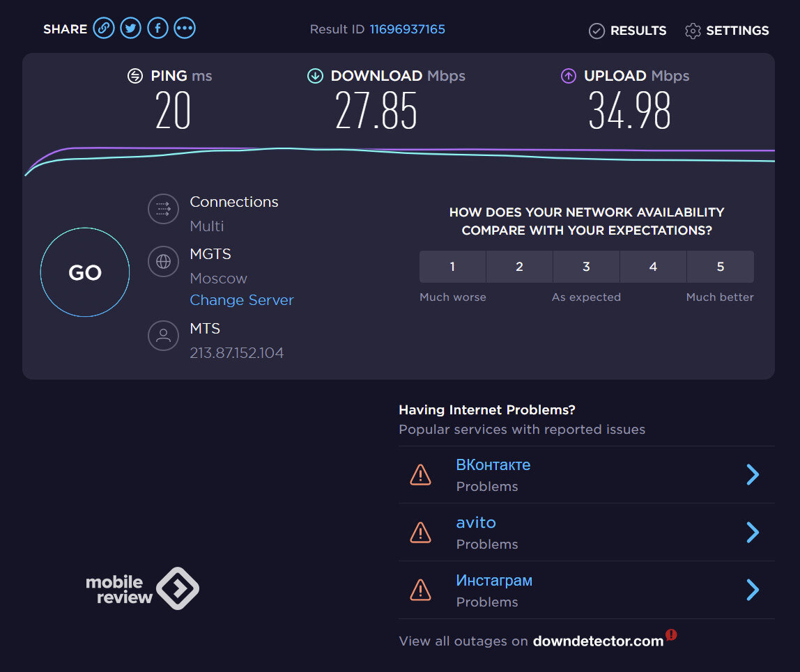Click the user icon next to MTS
Image resolution: width=800 pixels, height=672 pixels.
[163, 336]
